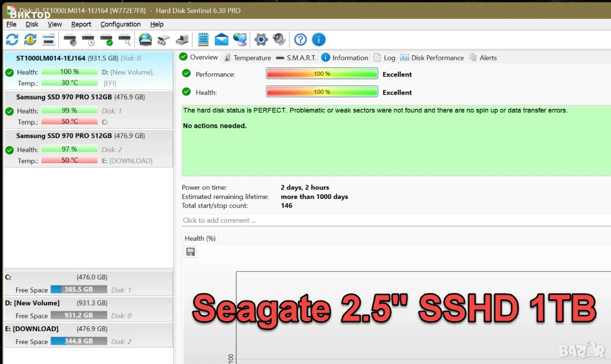Switch to the Overview tab
Screen dimensions: 611x364
(x=199, y=57)
